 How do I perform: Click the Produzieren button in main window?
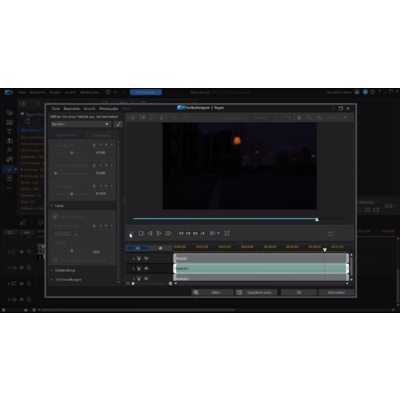146,92
